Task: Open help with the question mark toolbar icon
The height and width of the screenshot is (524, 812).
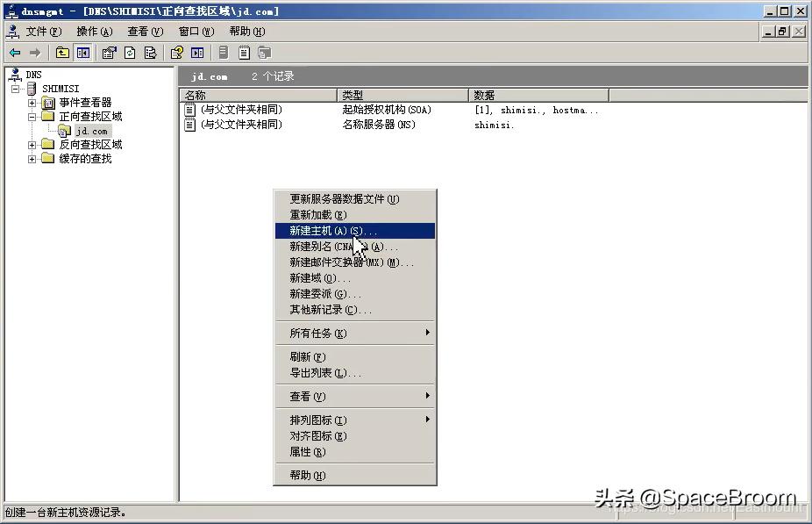Action: pyautogui.click(x=178, y=53)
